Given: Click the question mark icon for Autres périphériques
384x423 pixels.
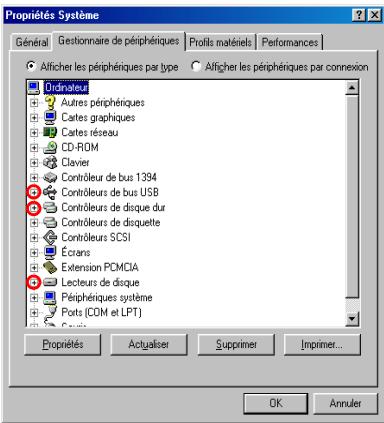Looking at the screenshot, I should (x=50, y=103).
